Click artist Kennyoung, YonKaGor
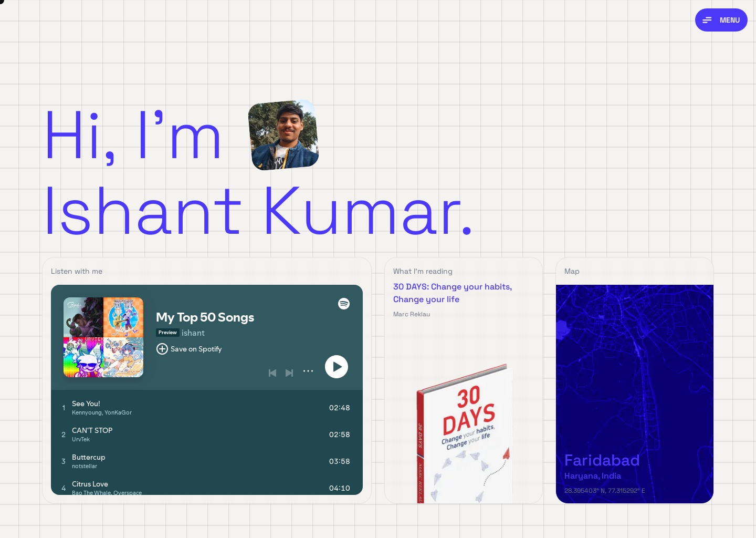The width and height of the screenshot is (756, 538). point(102,413)
